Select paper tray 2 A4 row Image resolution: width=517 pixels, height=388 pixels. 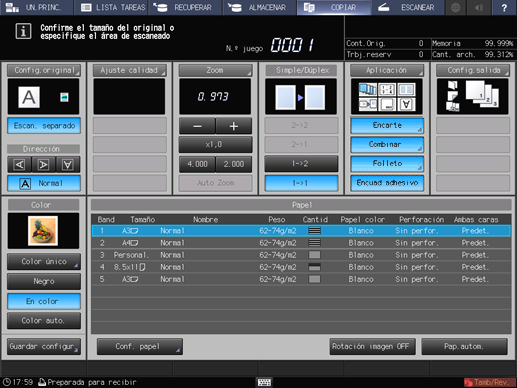(x=301, y=243)
